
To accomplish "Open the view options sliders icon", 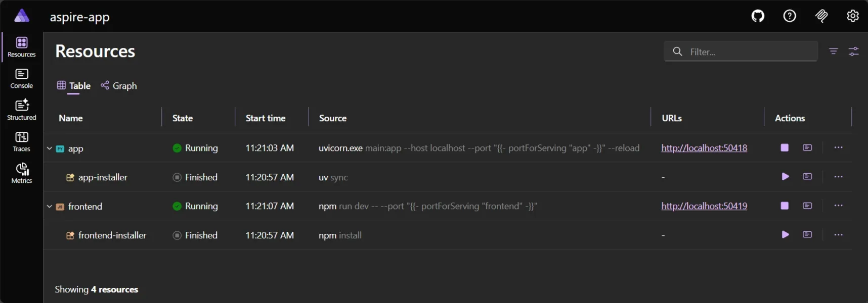I will click(854, 51).
